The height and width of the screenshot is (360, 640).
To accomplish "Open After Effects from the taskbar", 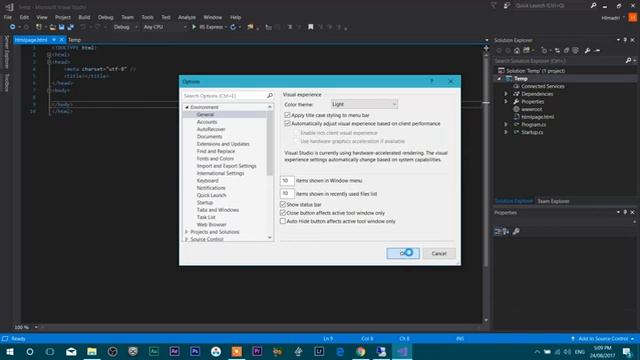I will click(174, 351).
